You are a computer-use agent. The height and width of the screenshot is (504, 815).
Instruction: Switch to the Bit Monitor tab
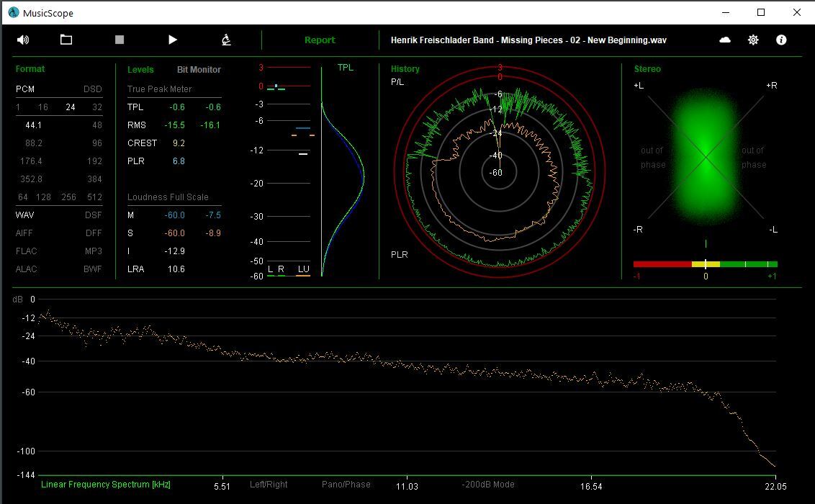click(199, 70)
